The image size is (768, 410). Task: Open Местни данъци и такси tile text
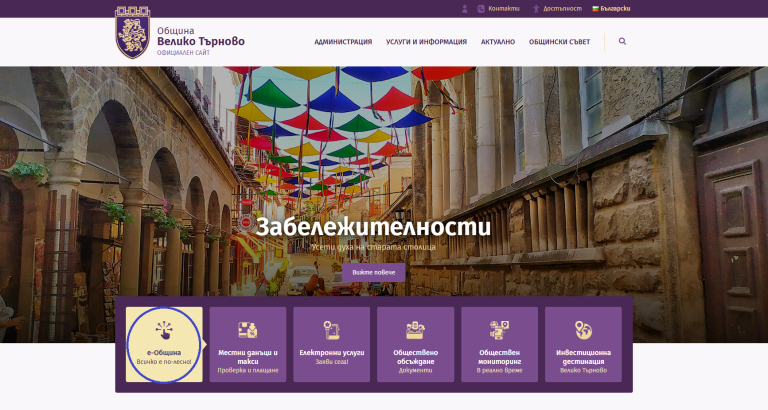pyautogui.click(x=248, y=357)
